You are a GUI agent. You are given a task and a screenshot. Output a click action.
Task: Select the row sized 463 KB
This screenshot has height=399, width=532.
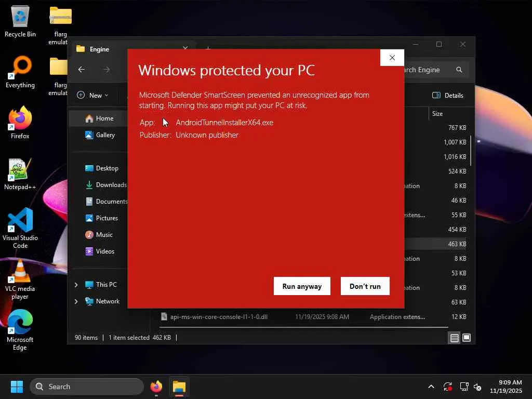(436, 244)
